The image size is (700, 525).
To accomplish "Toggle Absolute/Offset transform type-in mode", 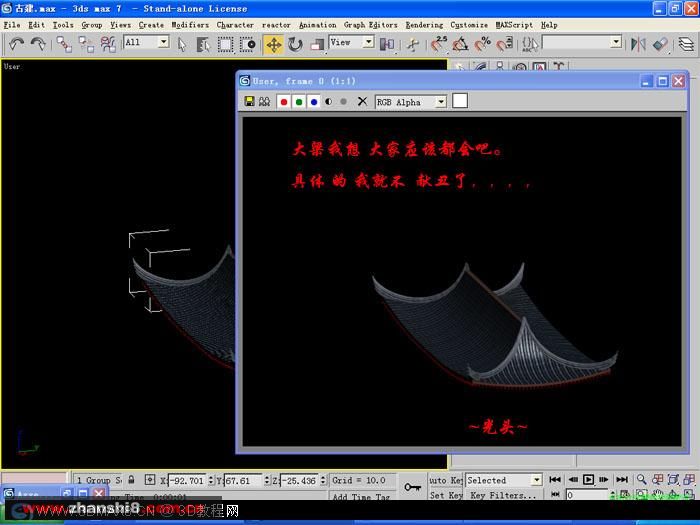I will [150, 480].
